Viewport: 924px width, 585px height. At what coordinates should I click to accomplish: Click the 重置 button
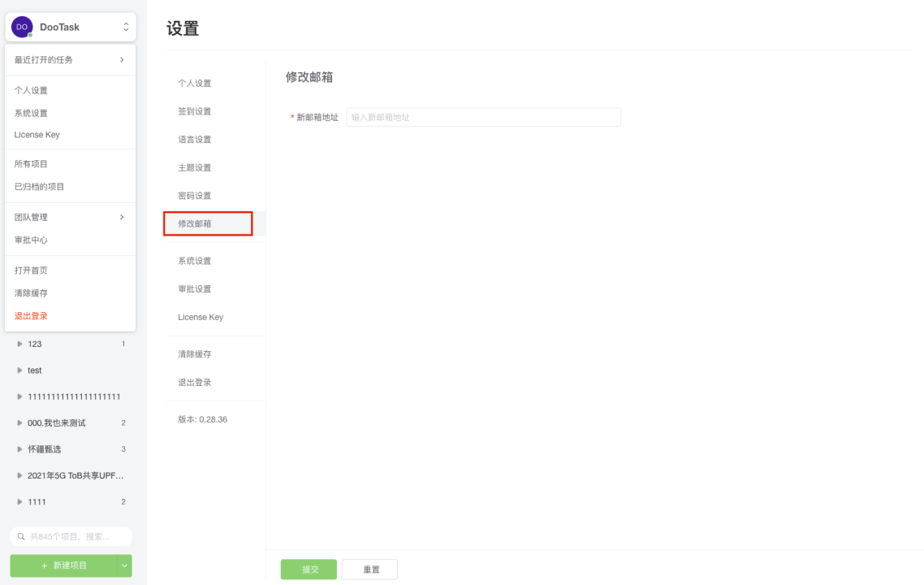pos(369,569)
